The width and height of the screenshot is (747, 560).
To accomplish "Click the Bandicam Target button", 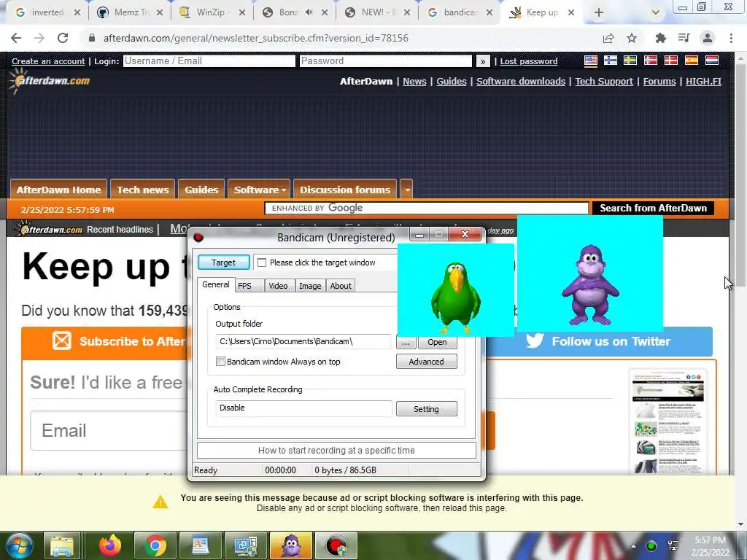I will pos(223,262).
